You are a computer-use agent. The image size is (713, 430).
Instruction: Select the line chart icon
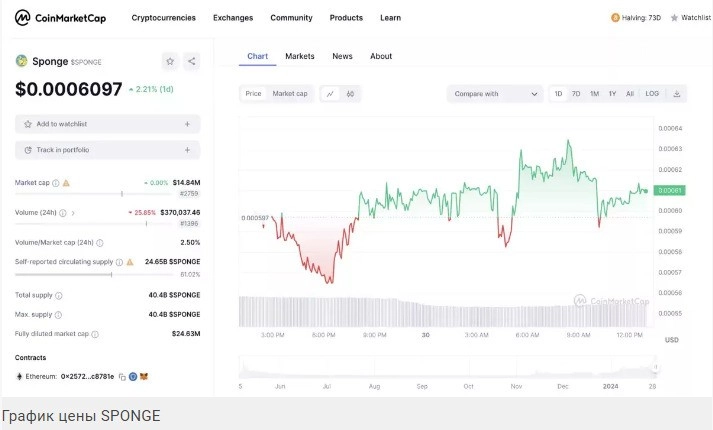[x=330, y=94]
